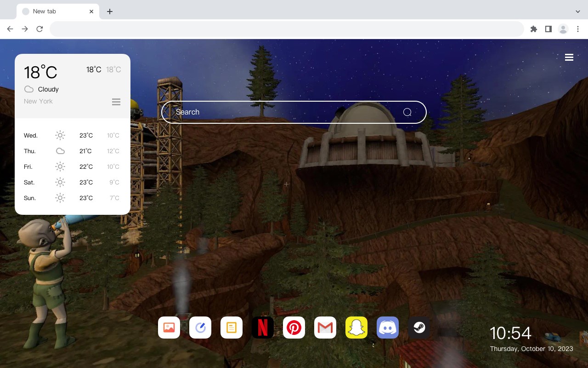This screenshot has width=588, height=368.
Task: Open the weather widget menu icon
Action: pyautogui.click(x=116, y=102)
